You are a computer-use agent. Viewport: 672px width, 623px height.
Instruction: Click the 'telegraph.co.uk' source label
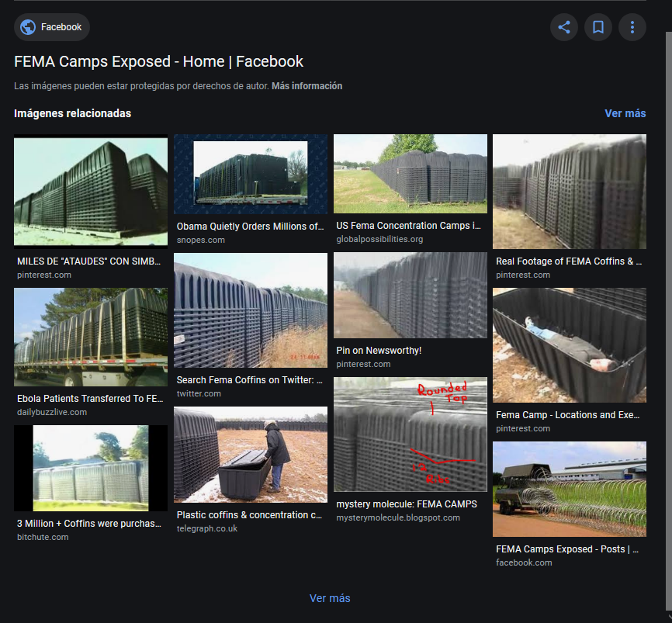point(207,528)
